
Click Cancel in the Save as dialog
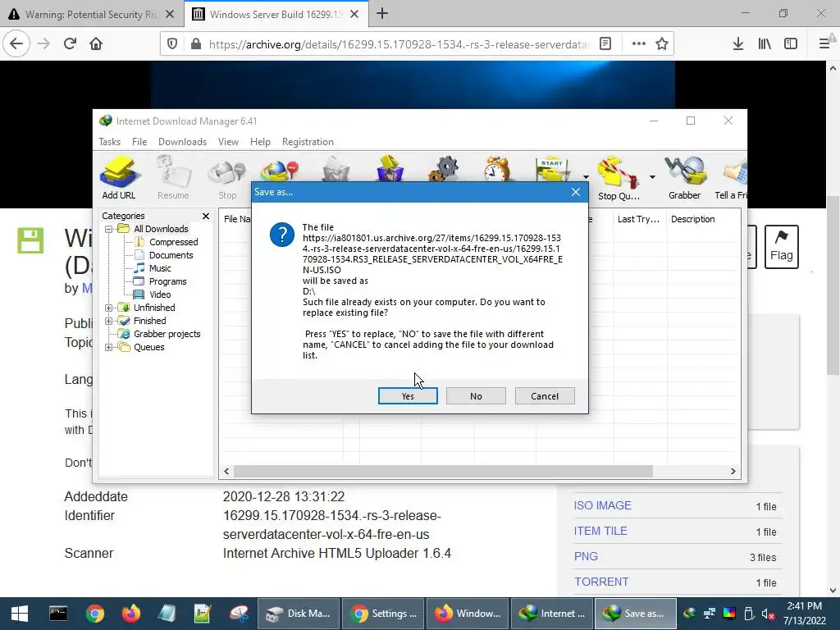click(x=545, y=396)
